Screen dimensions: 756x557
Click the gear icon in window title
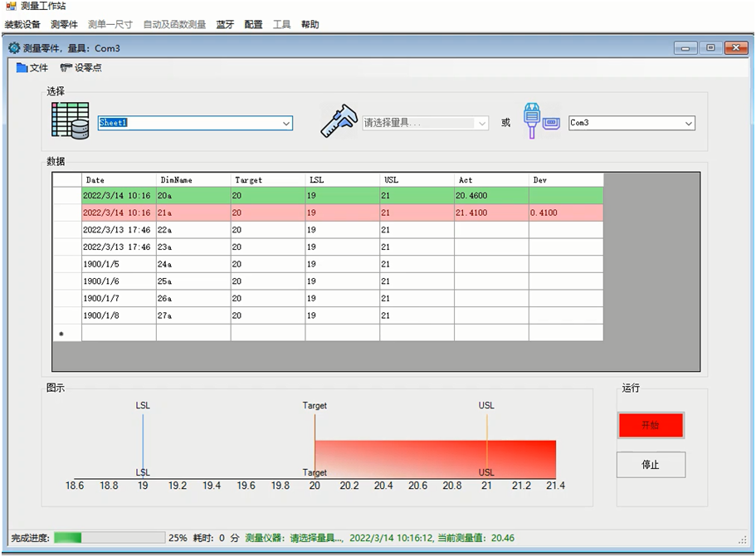[14, 48]
